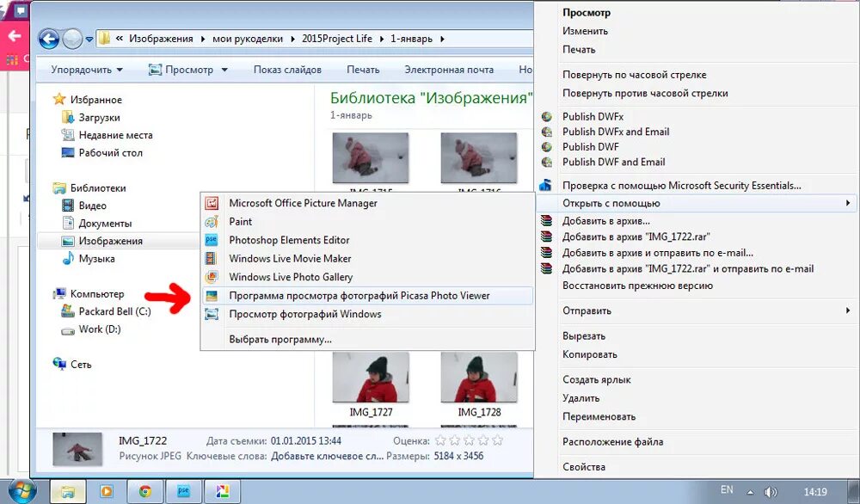Select 'Изображения' library in navigation tree

(110, 241)
